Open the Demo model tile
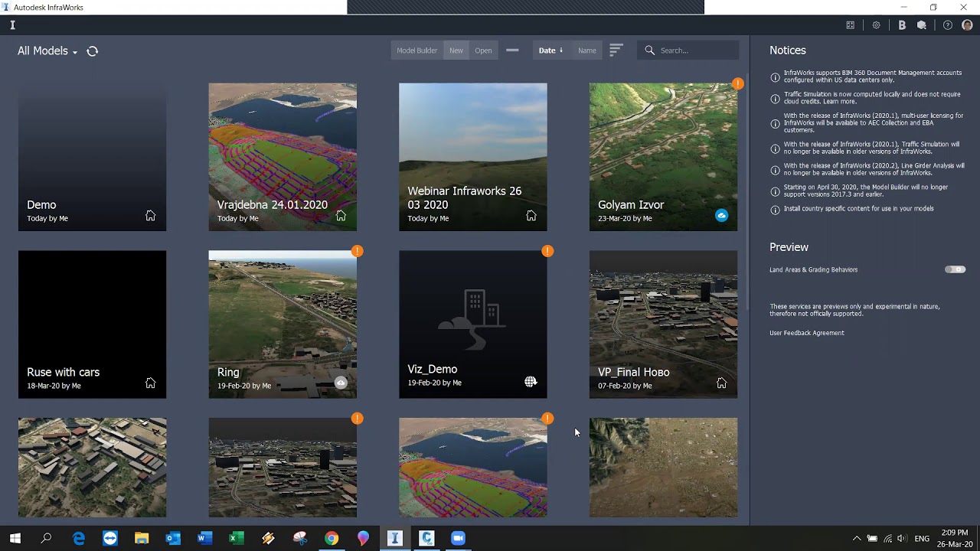Image resolution: width=980 pixels, height=551 pixels. [x=92, y=157]
